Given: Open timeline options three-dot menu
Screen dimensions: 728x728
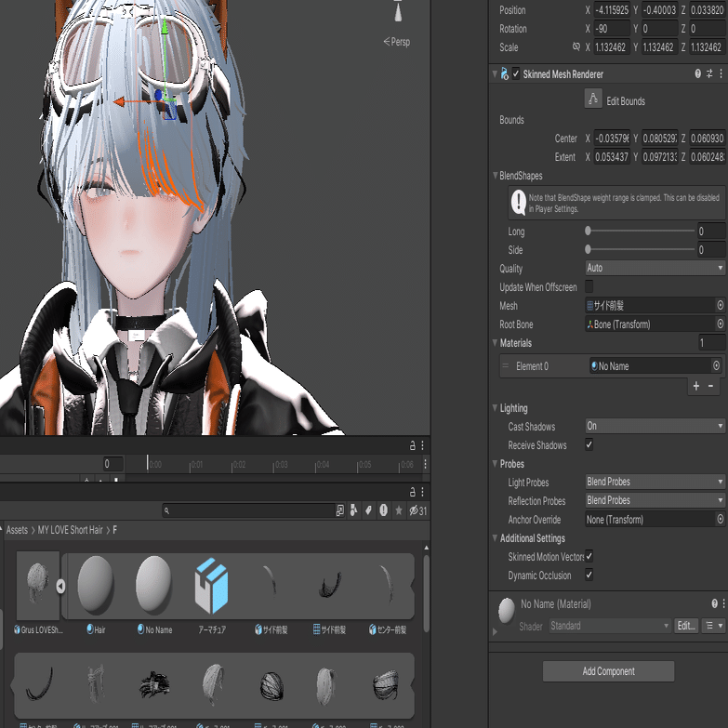Looking at the screenshot, I should point(425,464).
